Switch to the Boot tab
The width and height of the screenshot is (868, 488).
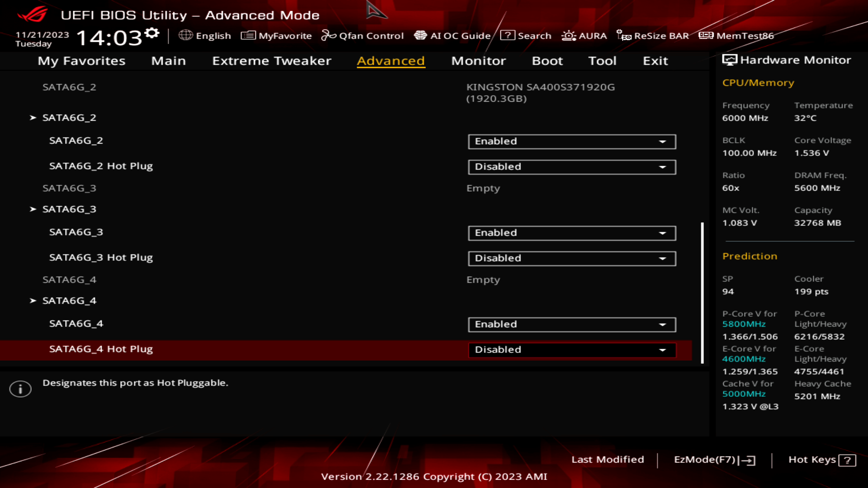547,61
